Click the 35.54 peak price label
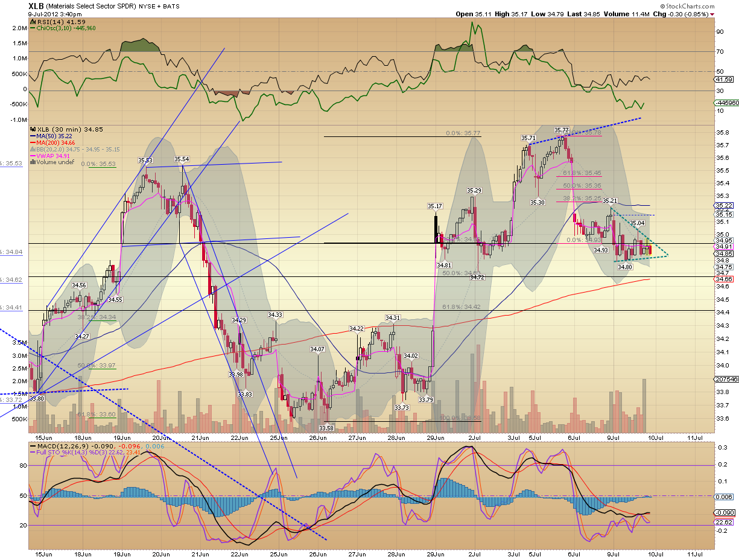The image size is (739, 560). [x=182, y=159]
